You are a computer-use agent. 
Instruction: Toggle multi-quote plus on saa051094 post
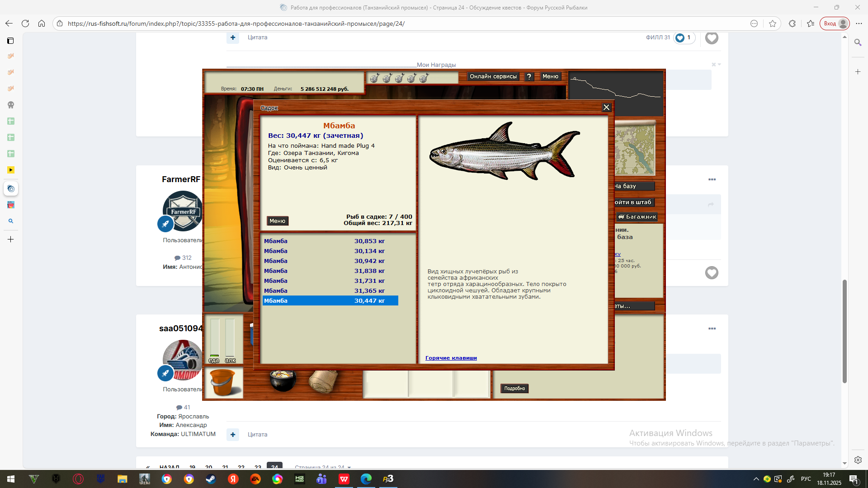[x=233, y=435]
